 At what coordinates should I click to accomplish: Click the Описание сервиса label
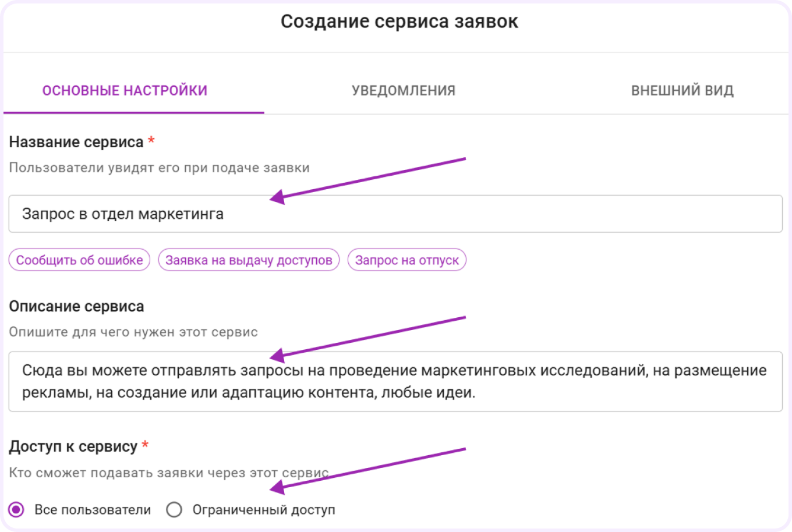pyautogui.click(x=76, y=306)
